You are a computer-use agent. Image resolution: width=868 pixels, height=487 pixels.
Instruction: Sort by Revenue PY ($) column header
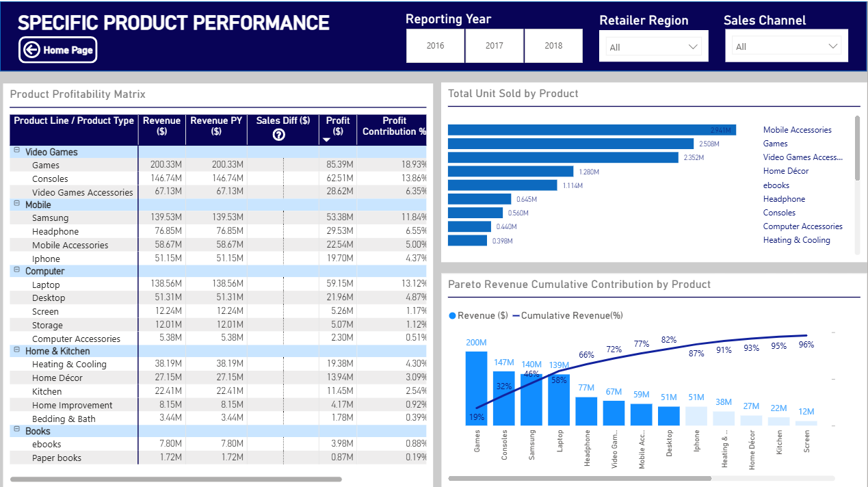point(216,126)
